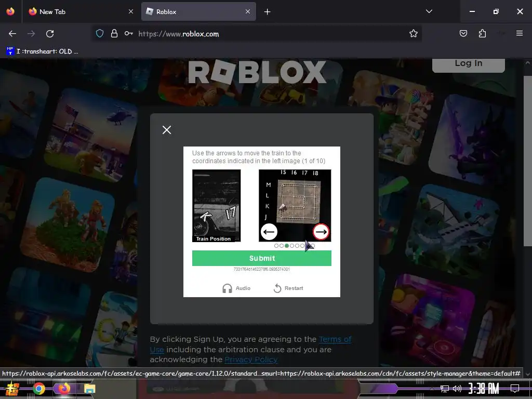
Task: Switch to the Audio challenge
Action: coord(236,288)
